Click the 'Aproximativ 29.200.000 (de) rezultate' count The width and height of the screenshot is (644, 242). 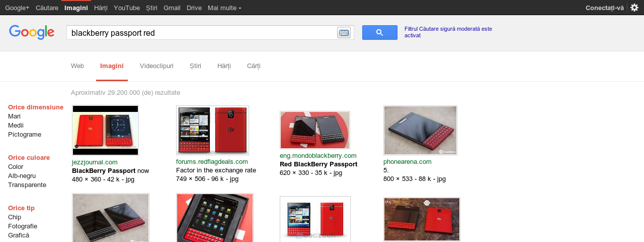click(125, 92)
